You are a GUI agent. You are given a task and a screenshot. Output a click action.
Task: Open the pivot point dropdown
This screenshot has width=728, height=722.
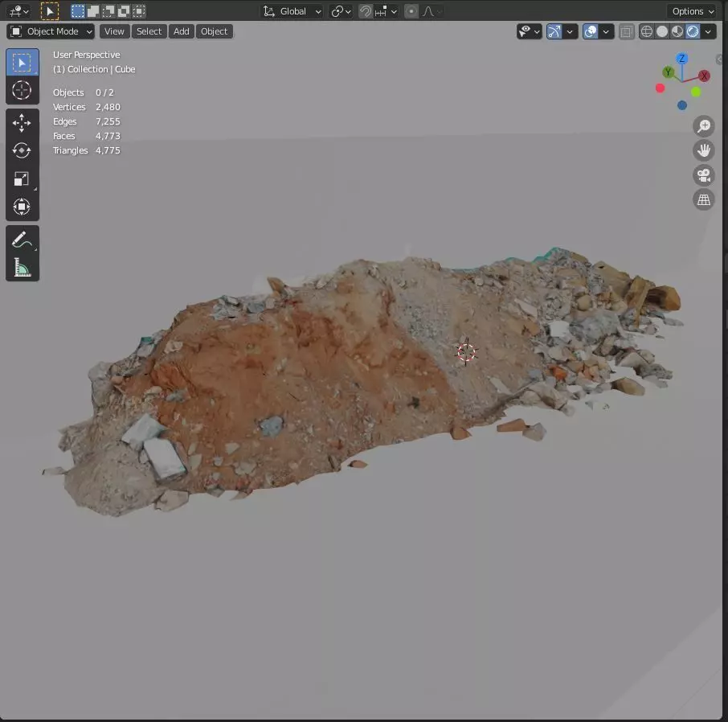click(x=341, y=11)
